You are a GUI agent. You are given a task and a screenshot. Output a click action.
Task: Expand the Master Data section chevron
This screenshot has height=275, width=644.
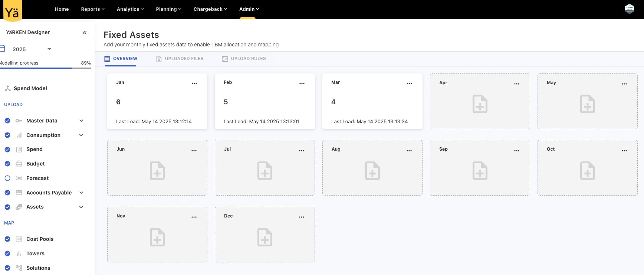point(81,121)
